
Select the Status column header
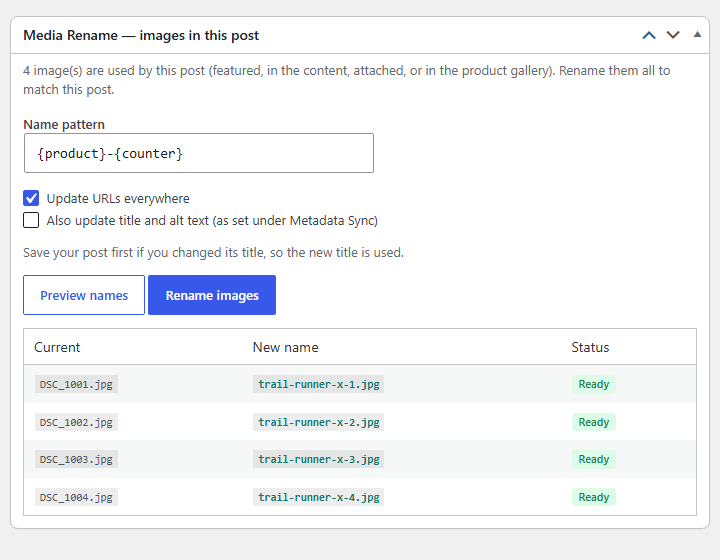tap(590, 347)
